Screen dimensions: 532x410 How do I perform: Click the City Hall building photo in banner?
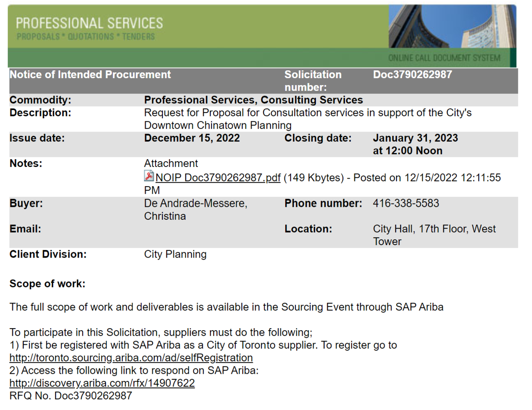point(452,26)
